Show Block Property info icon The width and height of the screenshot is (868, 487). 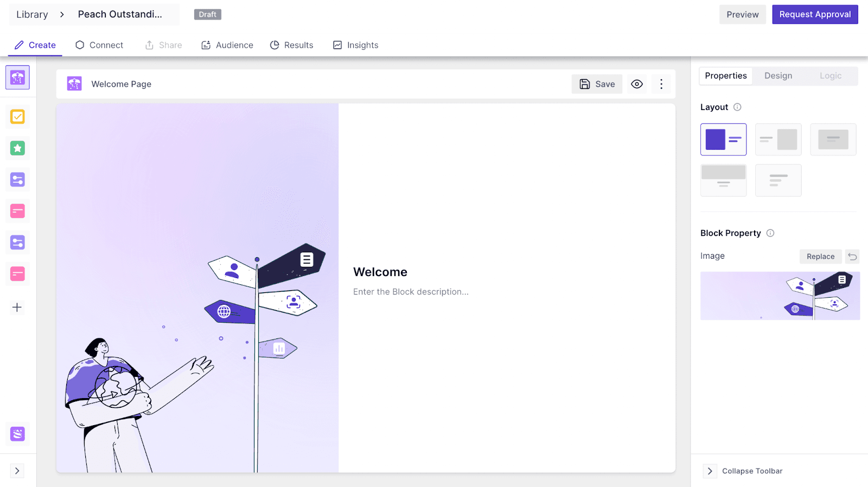770,233
